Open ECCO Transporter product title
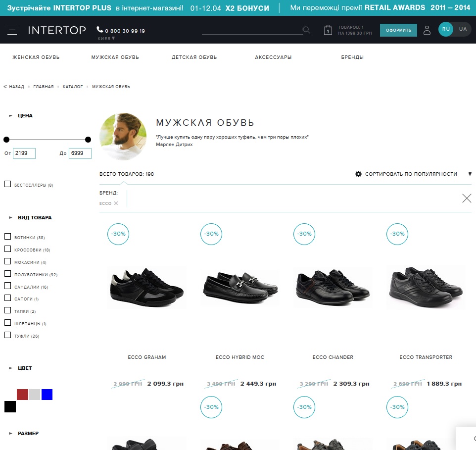Viewport: 476px width, 450px height. [x=426, y=357]
